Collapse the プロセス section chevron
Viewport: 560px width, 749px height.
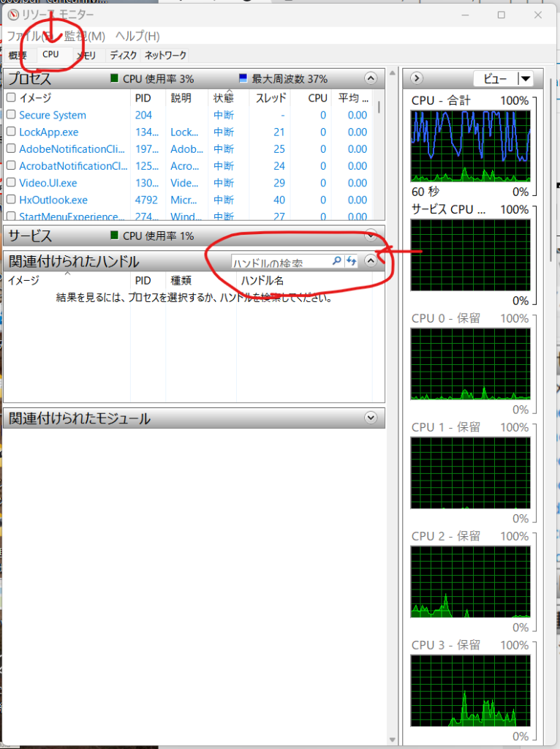371,78
